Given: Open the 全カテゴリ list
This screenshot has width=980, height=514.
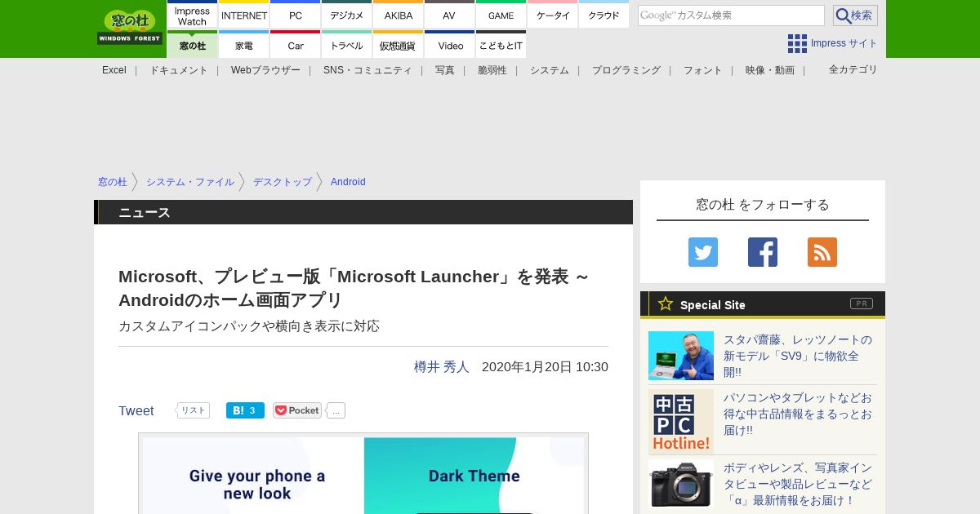Looking at the screenshot, I should pyautogui.click(x=853, y=69).
